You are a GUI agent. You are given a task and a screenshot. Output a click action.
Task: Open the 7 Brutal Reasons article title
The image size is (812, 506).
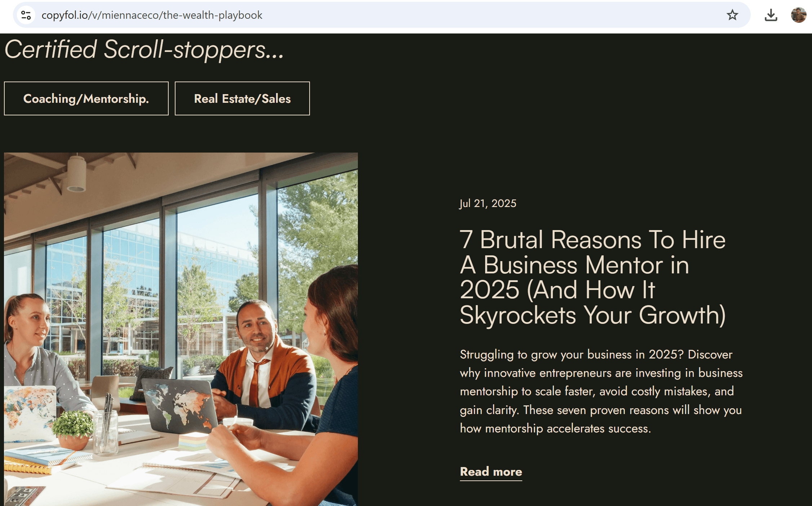pos(593,277)
